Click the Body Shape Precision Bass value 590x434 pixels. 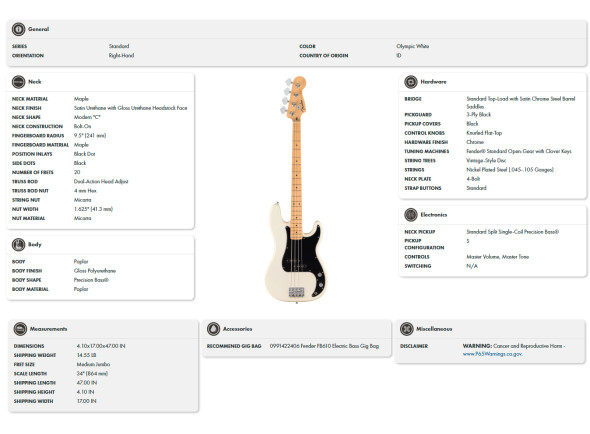pos(91,280)
